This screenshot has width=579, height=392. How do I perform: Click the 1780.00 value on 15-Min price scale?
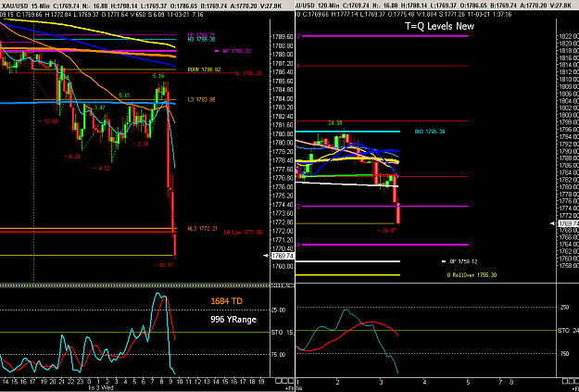pos(281,143)
